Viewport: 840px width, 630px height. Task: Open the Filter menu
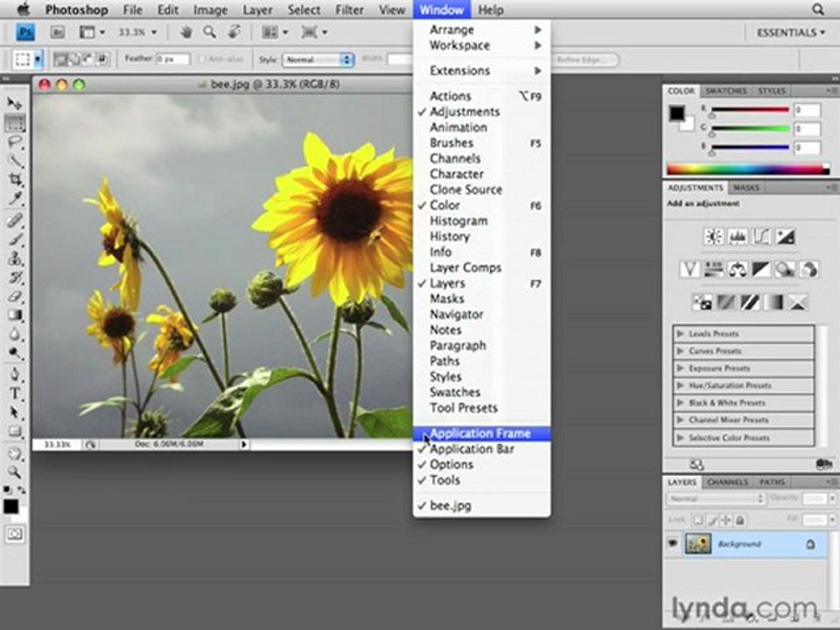[x=349, y=10]
